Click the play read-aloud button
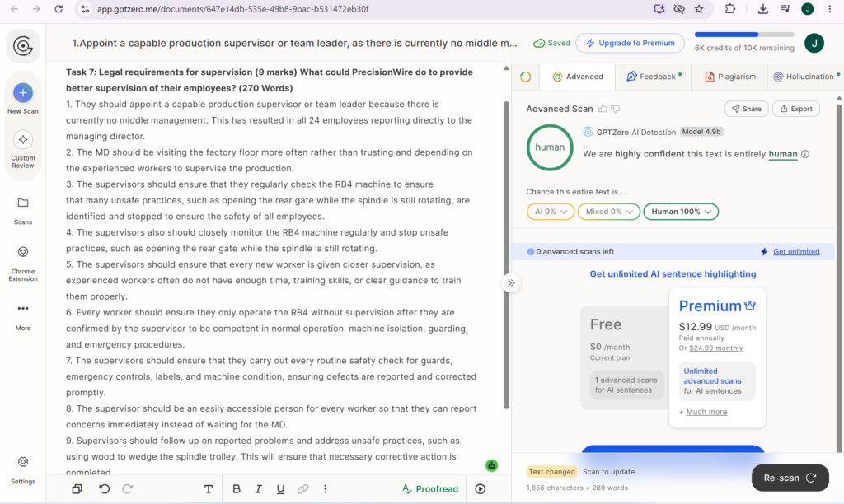844x504 pixels. click(481, 489)
